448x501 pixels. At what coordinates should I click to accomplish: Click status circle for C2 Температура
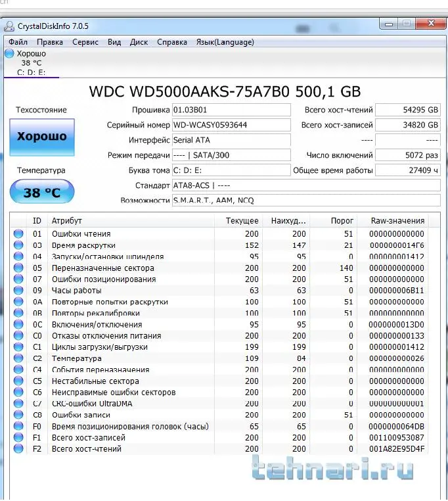(18, 358)
